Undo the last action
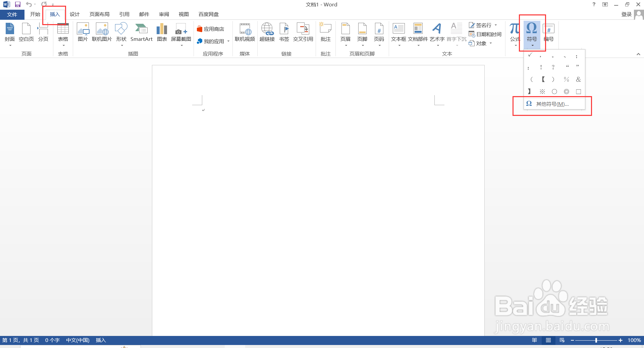Screen dimensions: 644x348 29,4
